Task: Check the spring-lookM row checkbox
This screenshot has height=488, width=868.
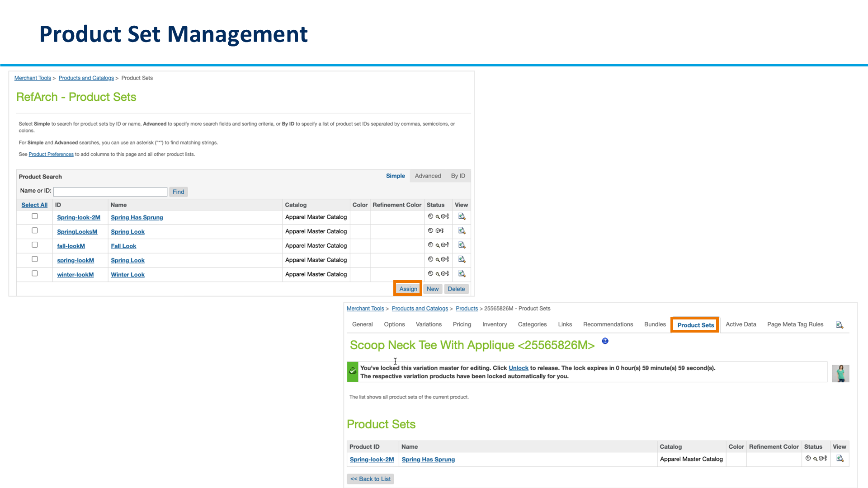Action: (35, 259)
